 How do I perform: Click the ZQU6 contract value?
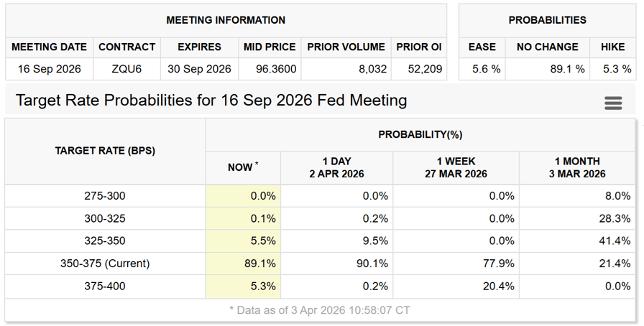click(x=126, y=70)
